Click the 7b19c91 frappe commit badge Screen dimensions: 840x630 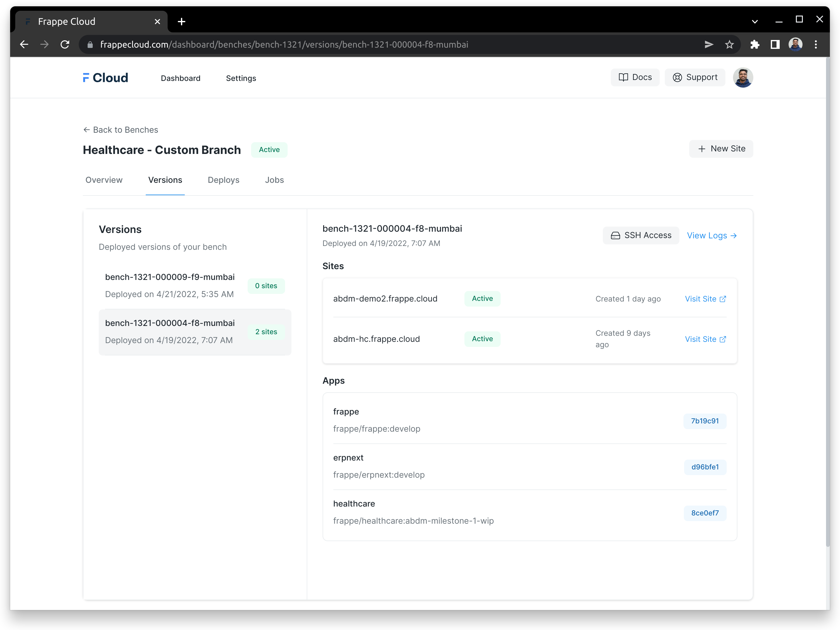[x=705, y=421]
